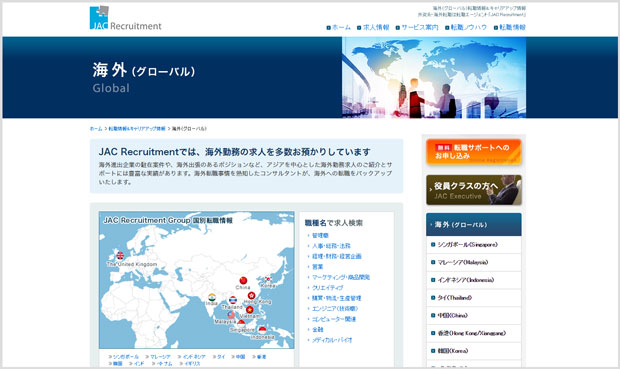The image size is (620, 369).
Task: Click the Singapore flag on map
Action: 241,324
